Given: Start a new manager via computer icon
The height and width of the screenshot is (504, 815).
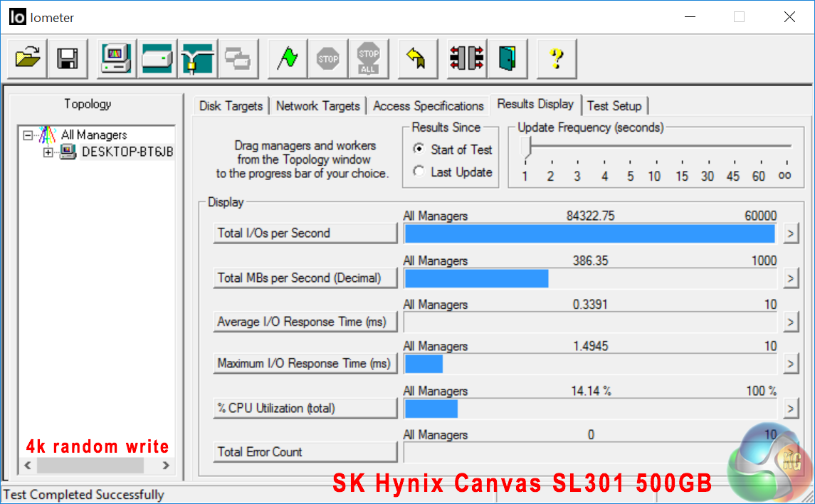Looking at the screenshot, I should (x=116, y=58).
